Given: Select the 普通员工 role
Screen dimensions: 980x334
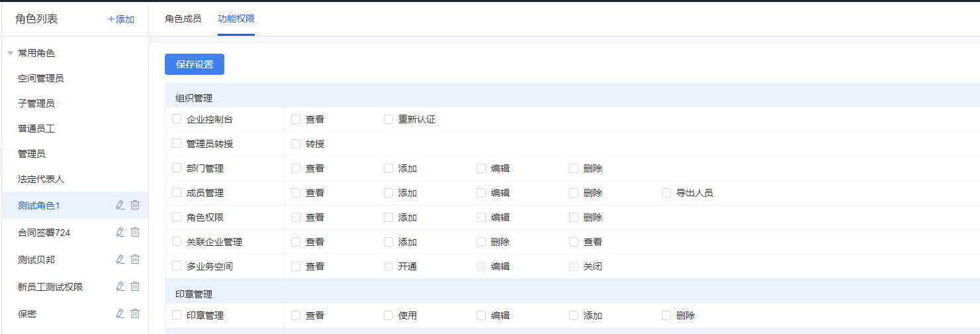Looking at the screenshot, I should tap(36, 129).
